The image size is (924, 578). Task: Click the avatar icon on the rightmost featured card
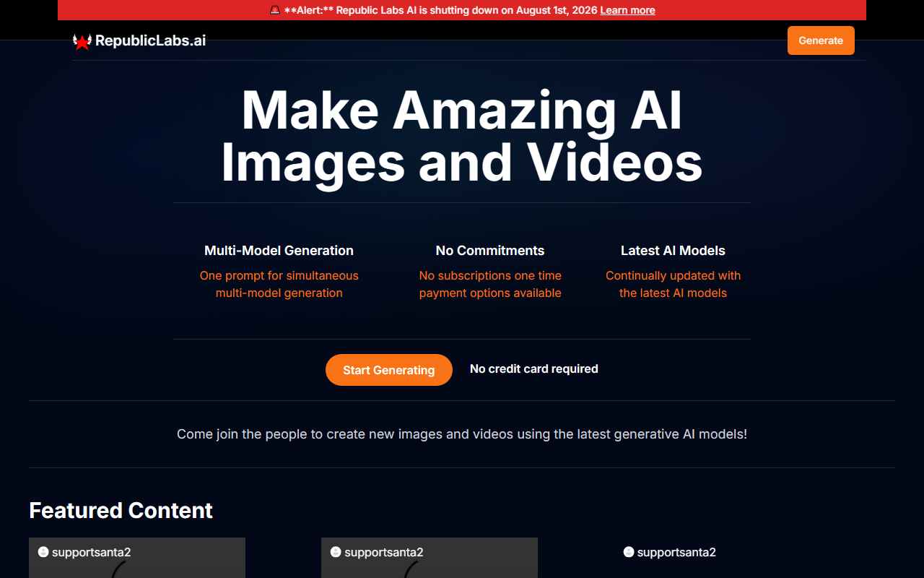[629, 552]
